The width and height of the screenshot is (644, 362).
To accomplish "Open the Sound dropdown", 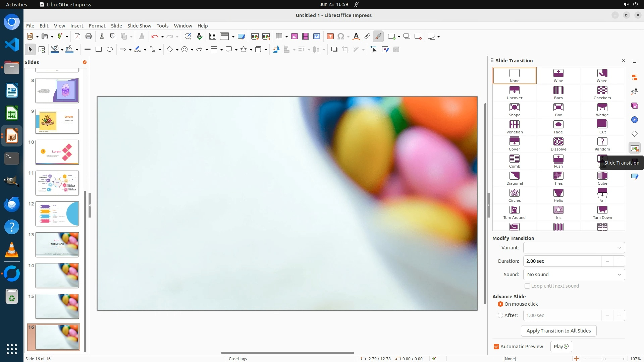I will 574,275.
